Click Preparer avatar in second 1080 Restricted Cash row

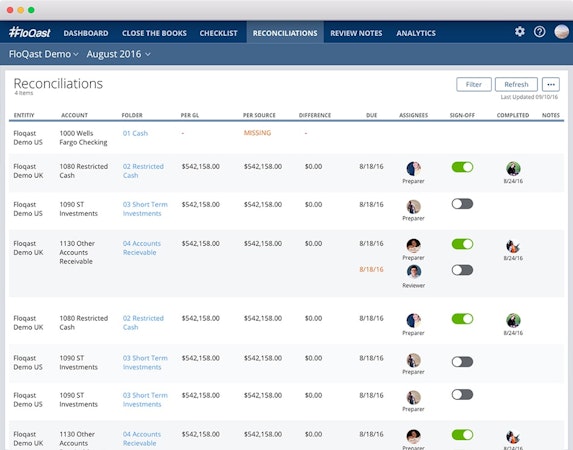point(413,321)
